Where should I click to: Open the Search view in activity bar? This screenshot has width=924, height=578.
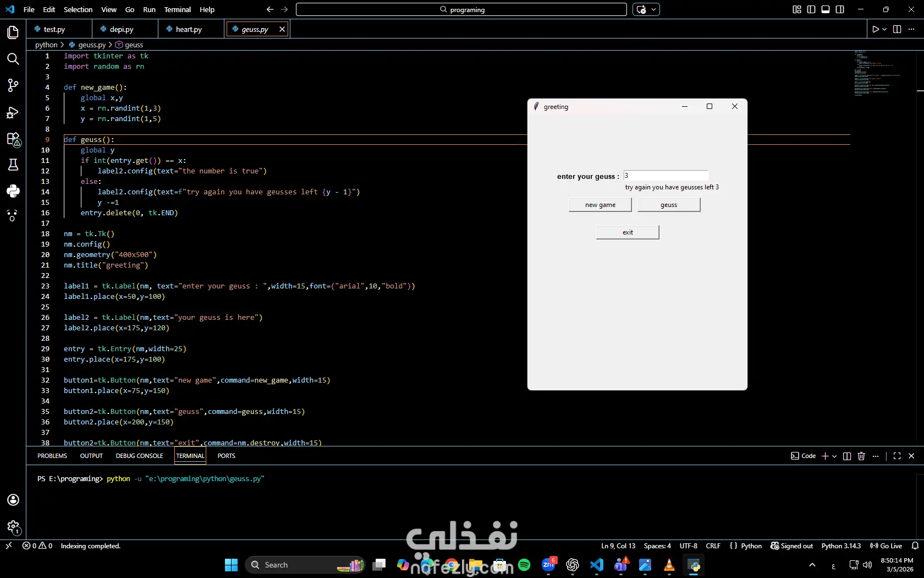[13, 59]
